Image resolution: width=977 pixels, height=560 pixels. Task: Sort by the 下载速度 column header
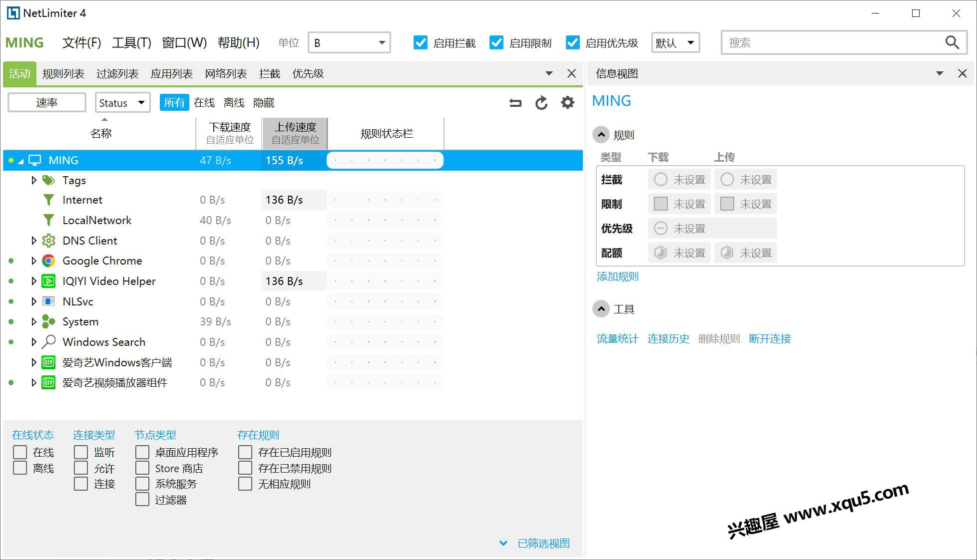click(x=230, y=133)
